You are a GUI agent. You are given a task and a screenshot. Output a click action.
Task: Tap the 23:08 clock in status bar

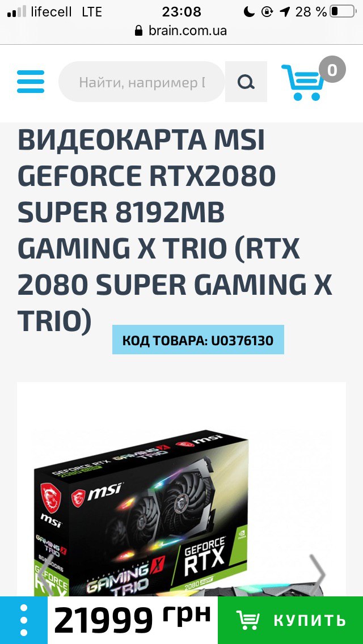pyautogui.click(x=181, y=11)
